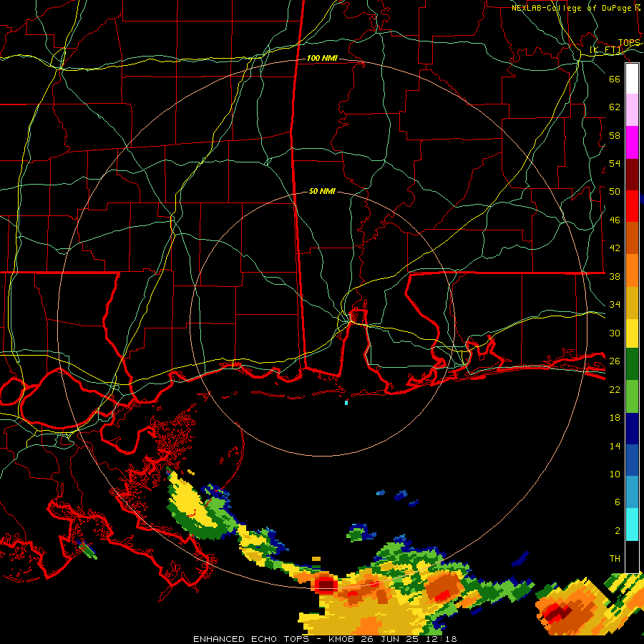The image size is (644, 644).
Task: Select the dark maroon legend swatch
Action: [x=632, y=174]
